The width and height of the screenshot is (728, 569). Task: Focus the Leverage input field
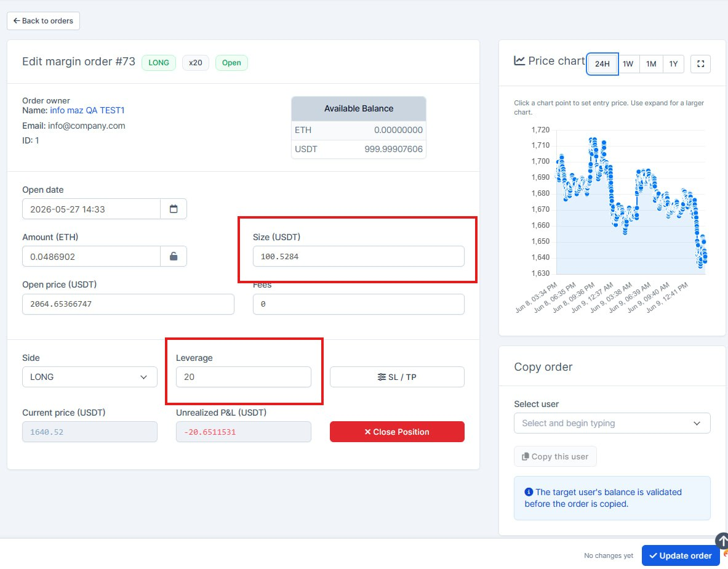[x=243, y=377]
